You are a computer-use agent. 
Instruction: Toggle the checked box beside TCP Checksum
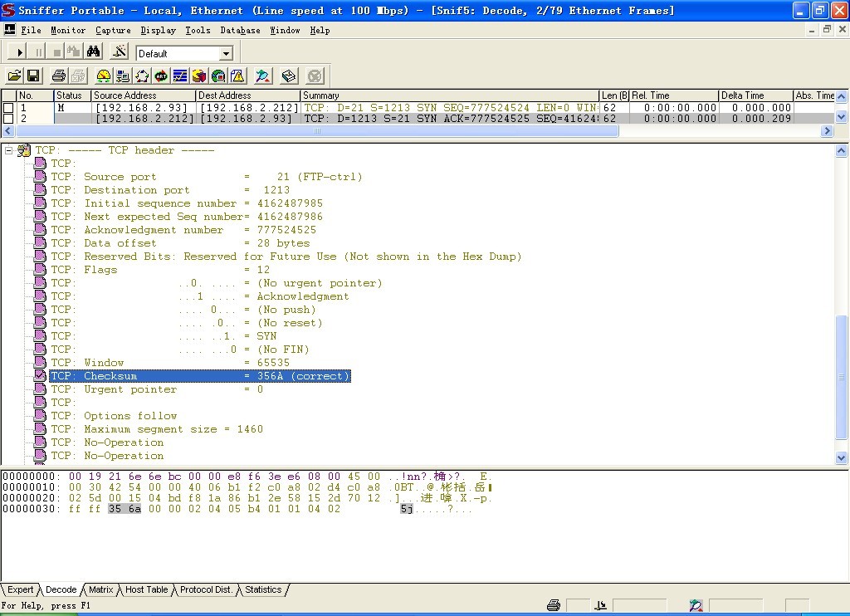pos(40,375)
